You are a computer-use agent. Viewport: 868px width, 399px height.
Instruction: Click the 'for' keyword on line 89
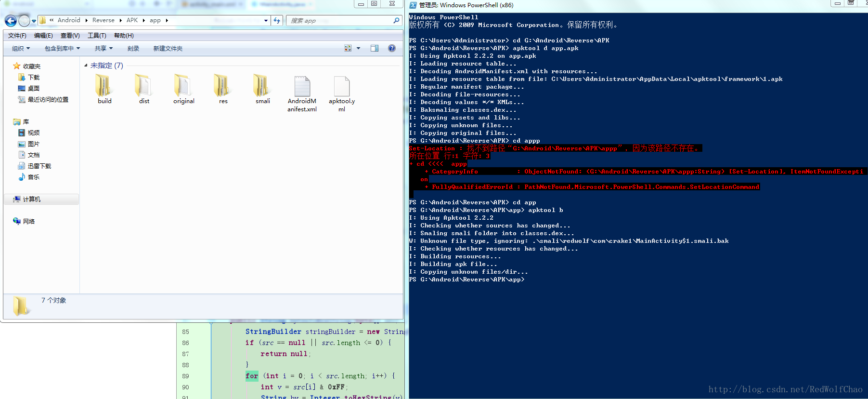(252, 376)
